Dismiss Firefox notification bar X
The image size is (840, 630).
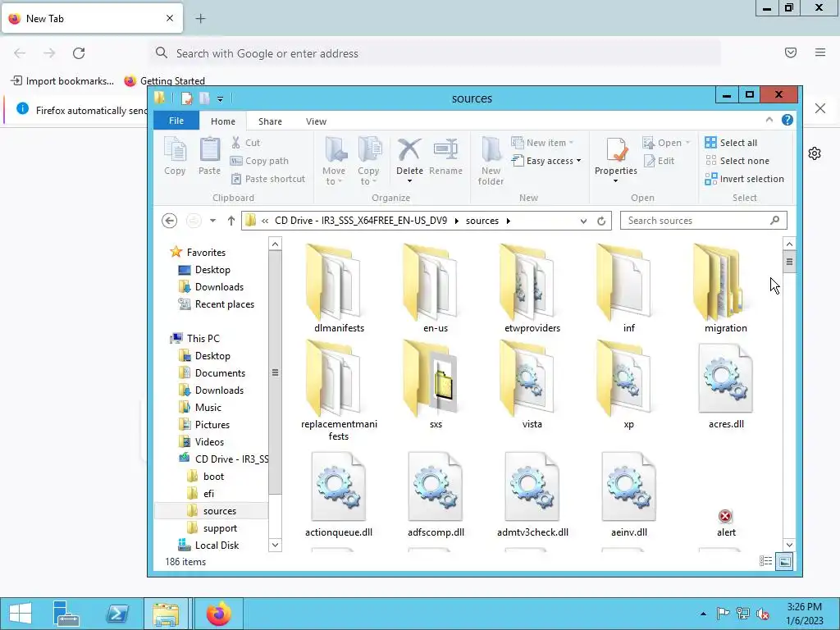click(819, 109)
